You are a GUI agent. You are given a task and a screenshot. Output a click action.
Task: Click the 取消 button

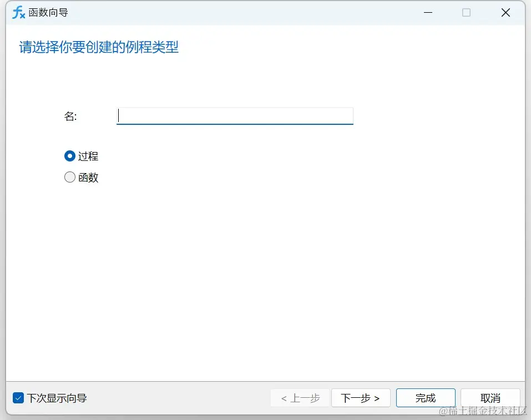pos(490,398)
